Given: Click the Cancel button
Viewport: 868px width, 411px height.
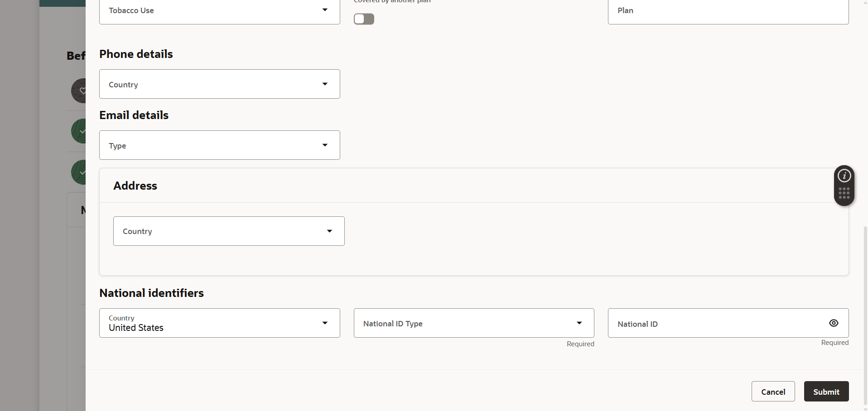Looking at the screenshot, I should point(773,392).
